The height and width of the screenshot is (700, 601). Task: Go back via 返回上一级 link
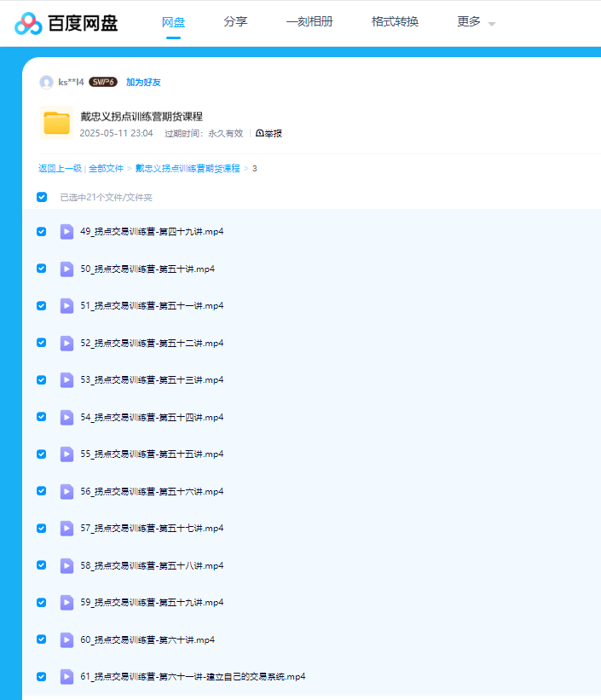60,169
